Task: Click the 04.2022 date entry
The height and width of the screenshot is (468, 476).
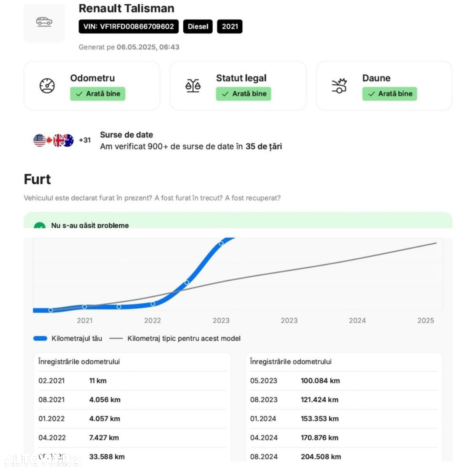Action: [52, 438]
